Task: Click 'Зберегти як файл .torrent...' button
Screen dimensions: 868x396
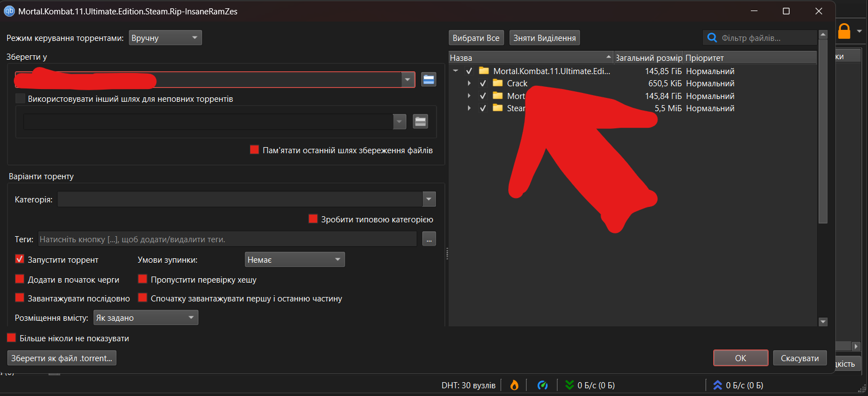Action: (x=62, y=358)
